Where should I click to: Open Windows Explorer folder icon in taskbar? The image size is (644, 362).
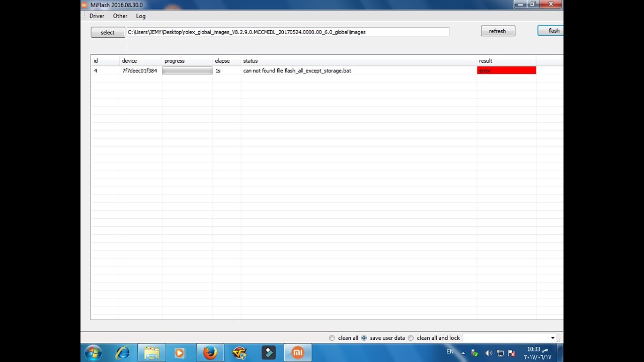tap(151, 353)
